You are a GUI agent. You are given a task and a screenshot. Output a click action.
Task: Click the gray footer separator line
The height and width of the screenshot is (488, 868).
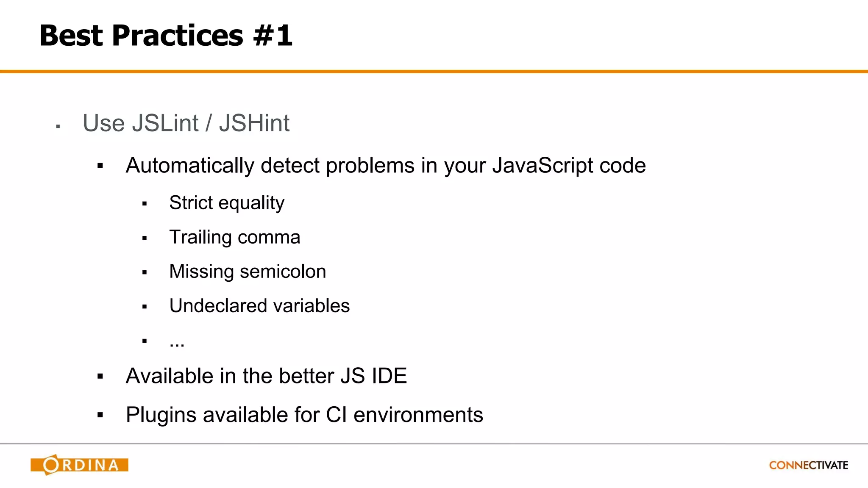[434, 444]
